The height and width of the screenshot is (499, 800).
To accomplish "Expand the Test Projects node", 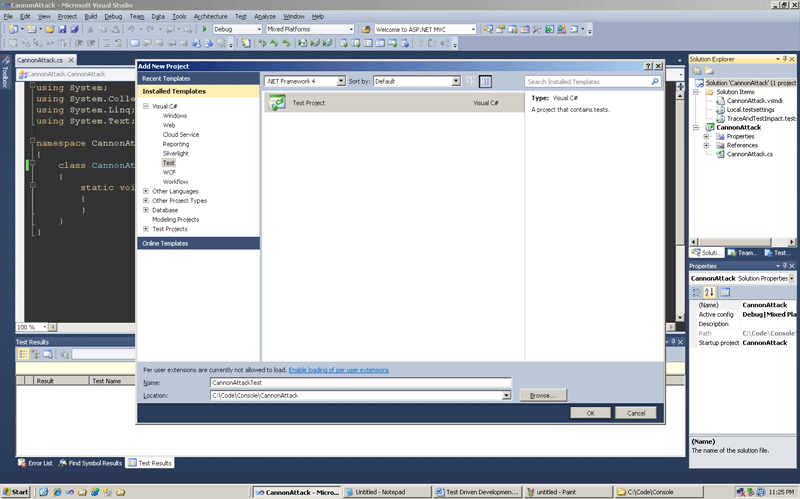I will pos(146,229).
